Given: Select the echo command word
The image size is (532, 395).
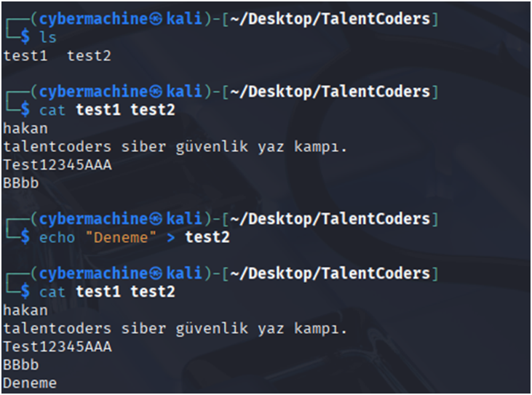Looking at the screenshot, I should 57,237.
